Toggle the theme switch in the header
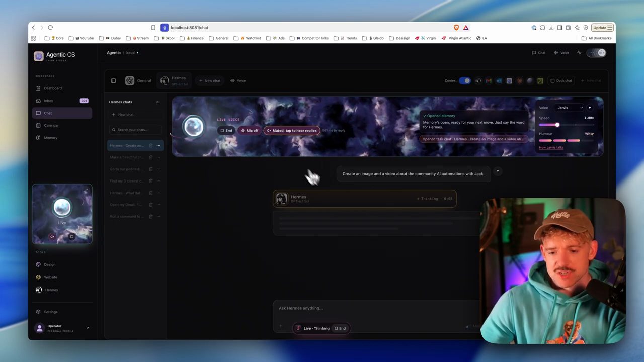 click(x=596, y=53)
